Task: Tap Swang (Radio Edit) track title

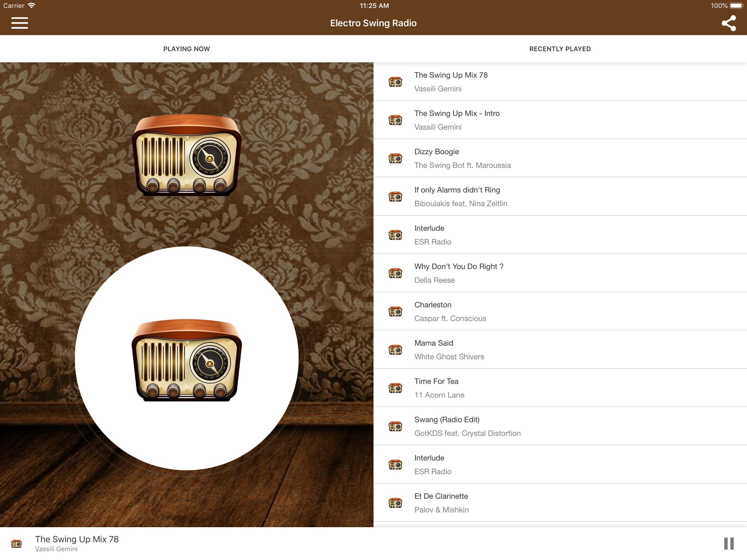Action: click(447, 419)
